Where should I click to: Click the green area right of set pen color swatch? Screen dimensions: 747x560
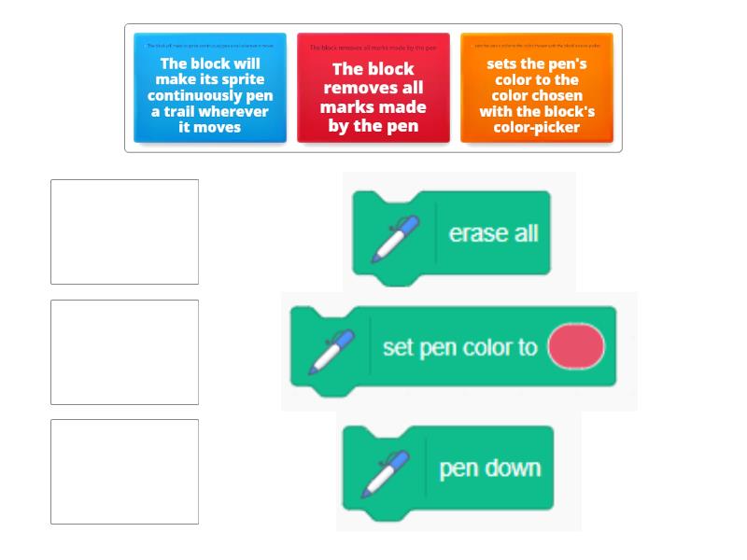click(x=611, y=346)
